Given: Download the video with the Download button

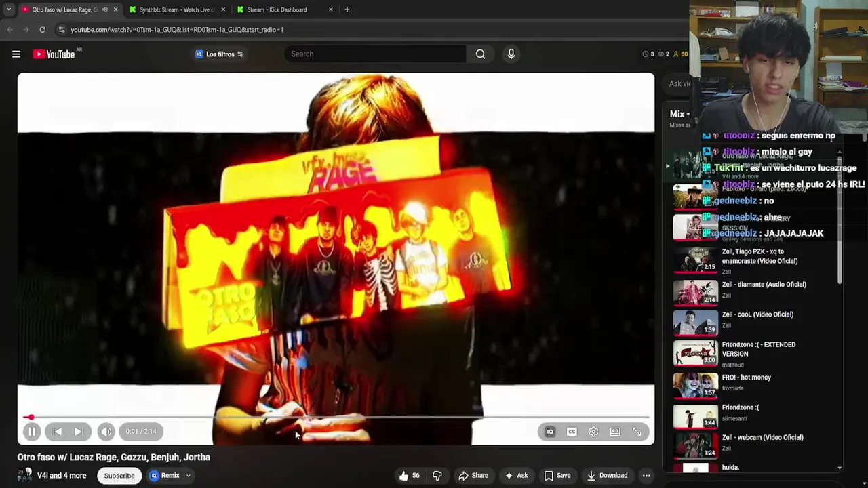Looking at the screenshot, I should coord(607,476).
